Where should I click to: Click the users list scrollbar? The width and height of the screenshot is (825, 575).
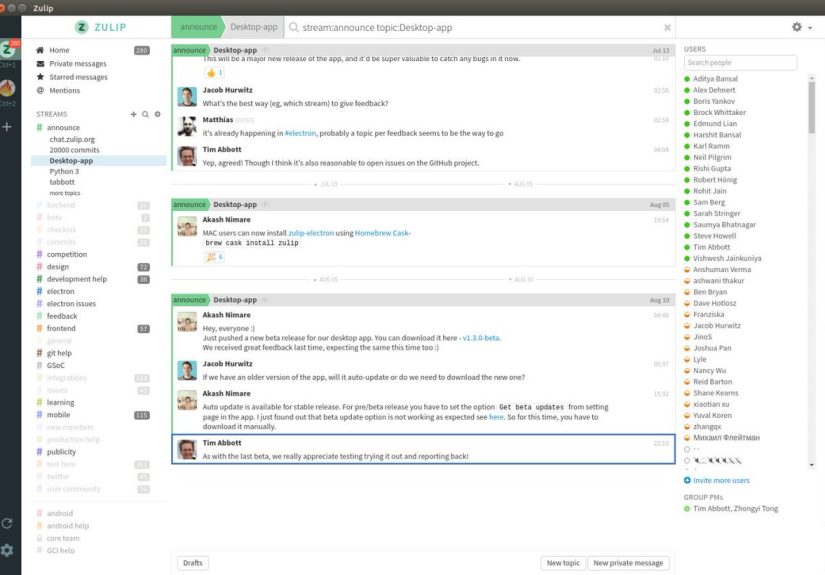(x=812, y=108)
